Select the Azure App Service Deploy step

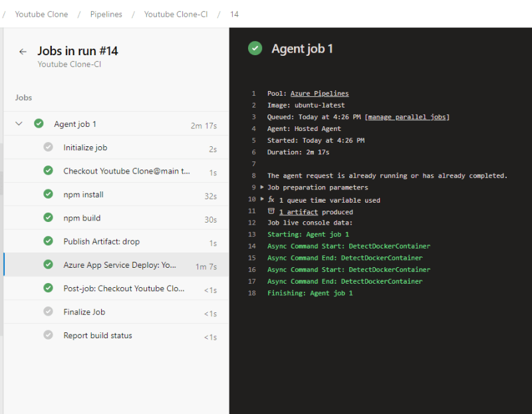click(x=116, y=264)
